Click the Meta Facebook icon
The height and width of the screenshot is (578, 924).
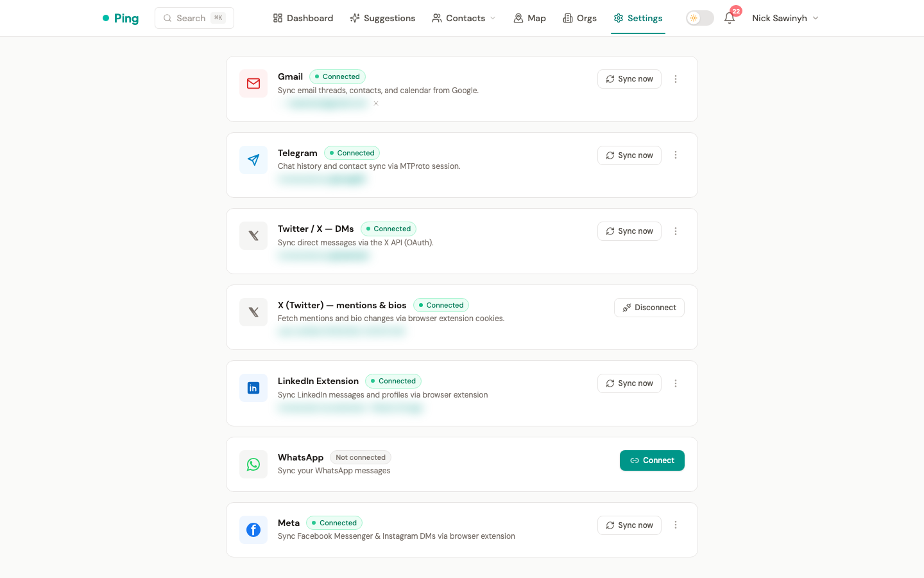click(x=253, y=530)
